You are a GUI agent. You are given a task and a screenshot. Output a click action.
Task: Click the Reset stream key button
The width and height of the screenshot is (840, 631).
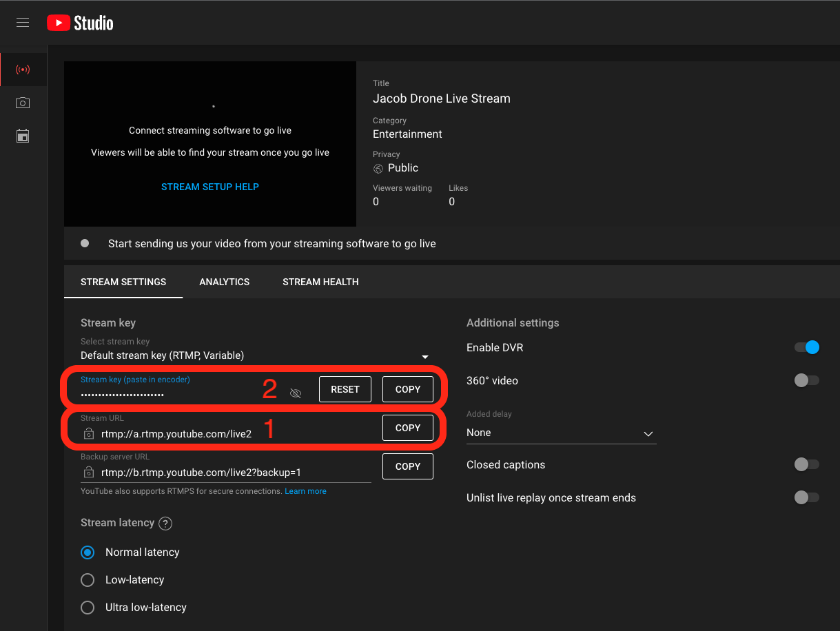pyautogui.click(x=345, y=389)
